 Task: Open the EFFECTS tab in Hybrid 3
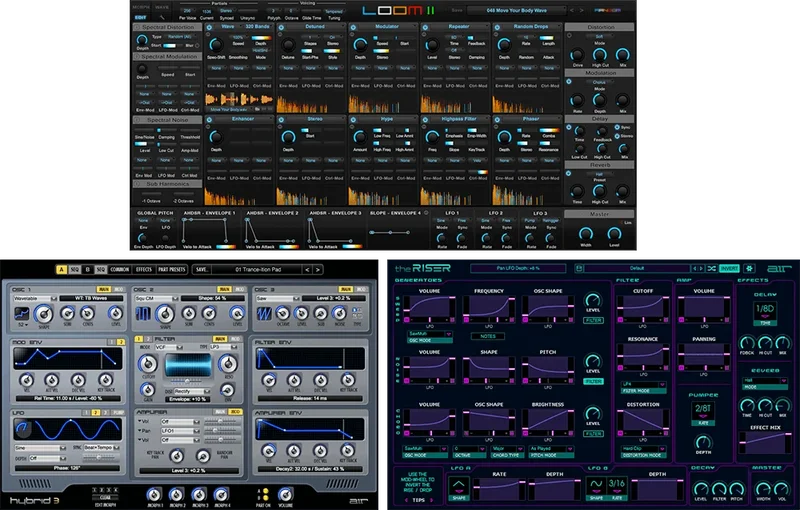(x=144, y=270)
